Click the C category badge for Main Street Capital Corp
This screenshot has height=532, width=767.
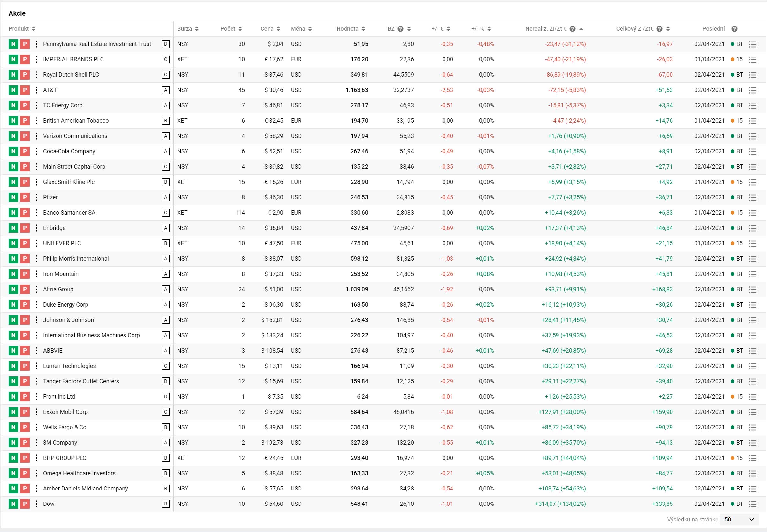pyautogui.click(x=166, y=167)
